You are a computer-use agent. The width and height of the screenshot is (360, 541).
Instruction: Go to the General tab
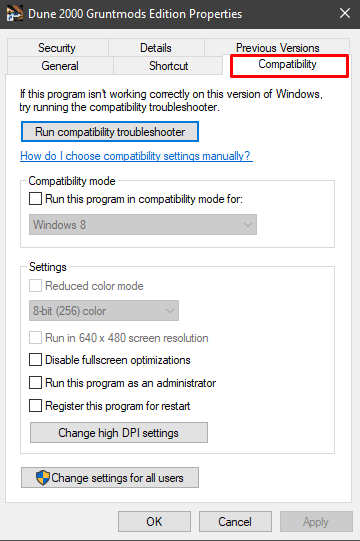60,66
